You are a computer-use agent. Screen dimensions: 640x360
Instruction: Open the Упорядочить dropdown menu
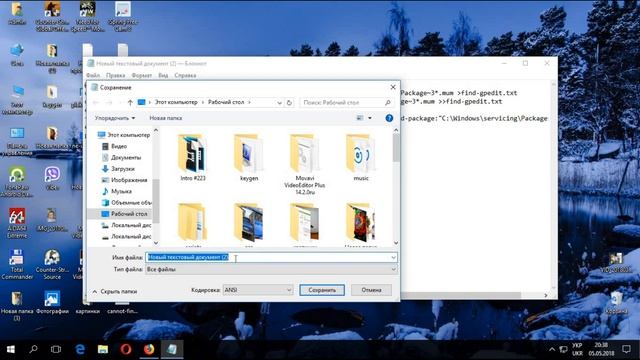click(115, 118)
